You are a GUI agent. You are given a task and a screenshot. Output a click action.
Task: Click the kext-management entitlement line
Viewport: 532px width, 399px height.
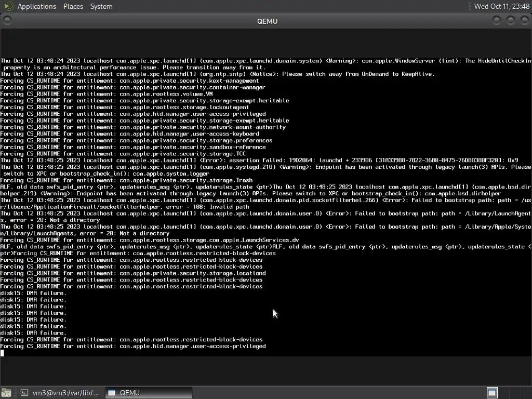pyautogui.click(x=129, y=81)
